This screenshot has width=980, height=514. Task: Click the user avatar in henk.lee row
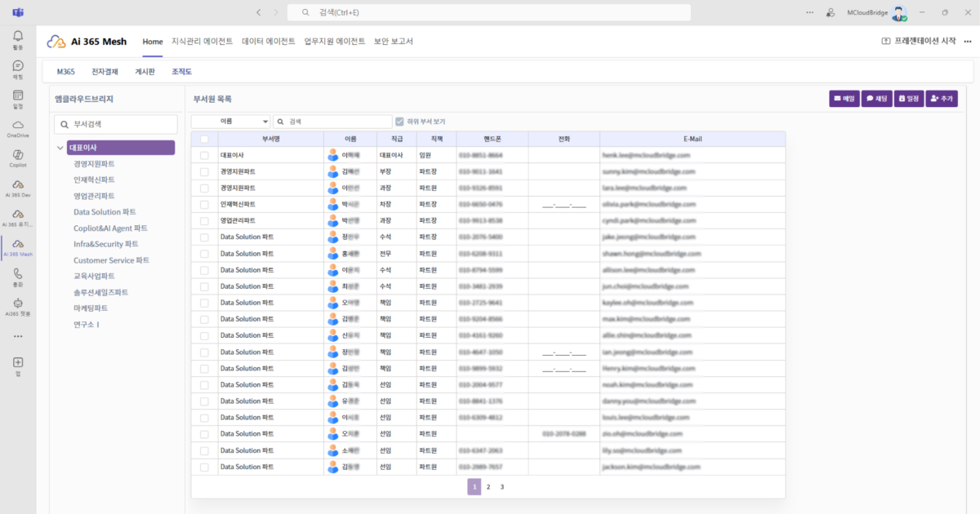[332, 154]
